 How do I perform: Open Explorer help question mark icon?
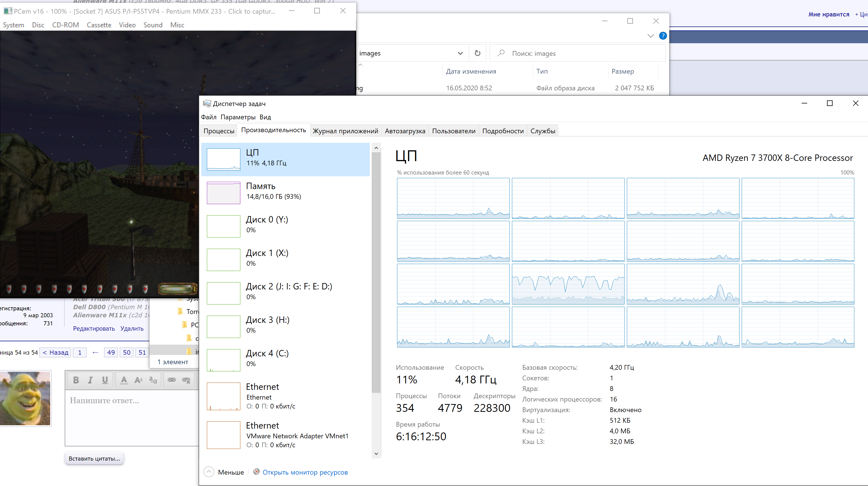click(x=663, y=36)
